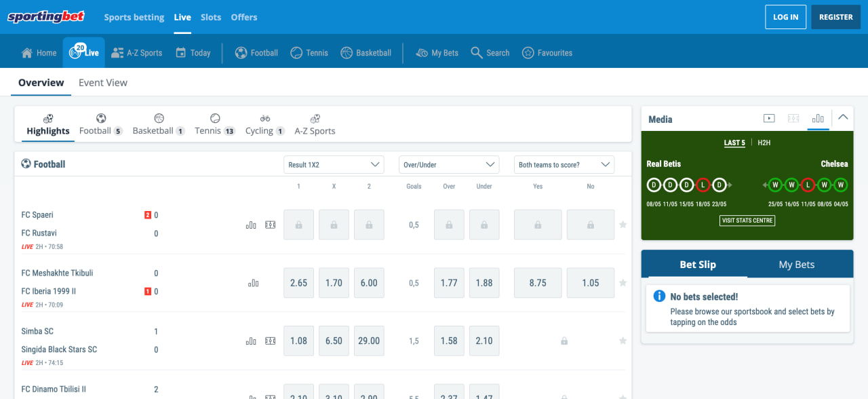Screen dimensions: 868x399
Task: Open Singida Black Stars SC team name
Action: pyautogui.click(x=59, y=350)
